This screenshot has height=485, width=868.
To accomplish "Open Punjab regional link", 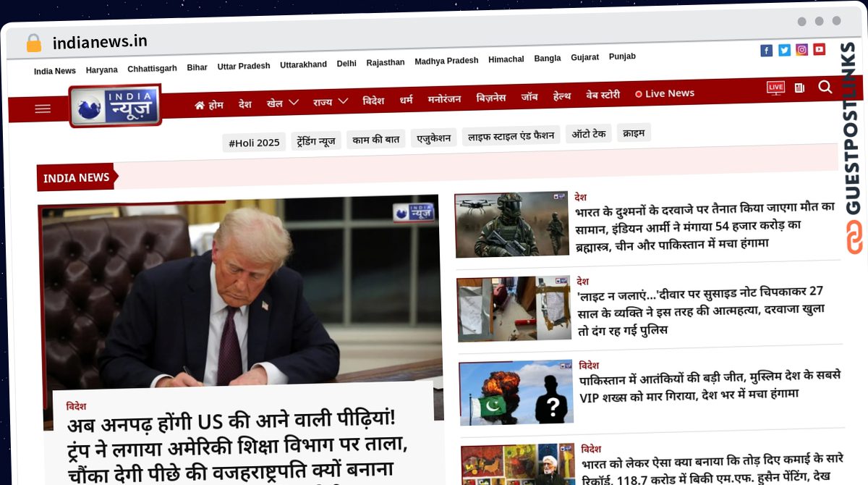I will click(622, 56).
